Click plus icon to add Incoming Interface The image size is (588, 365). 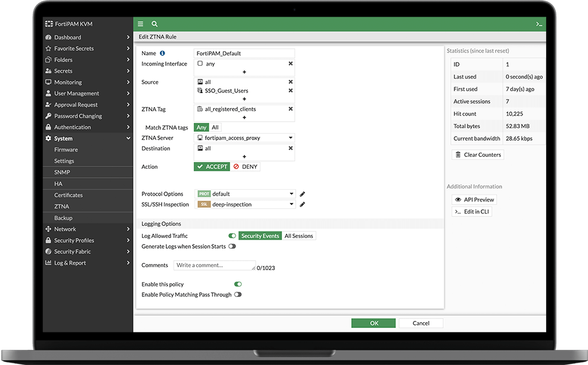pyautogui.click(x=245, y=72)
